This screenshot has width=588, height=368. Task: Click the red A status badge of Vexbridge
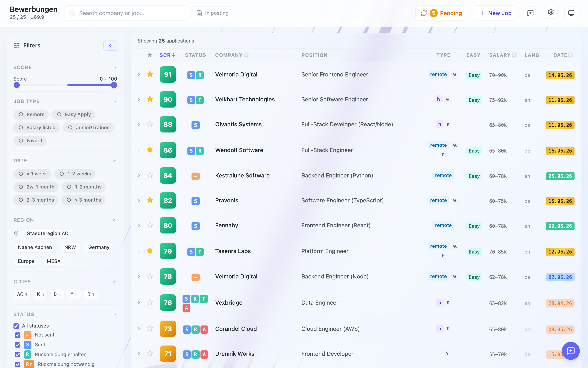186,308
